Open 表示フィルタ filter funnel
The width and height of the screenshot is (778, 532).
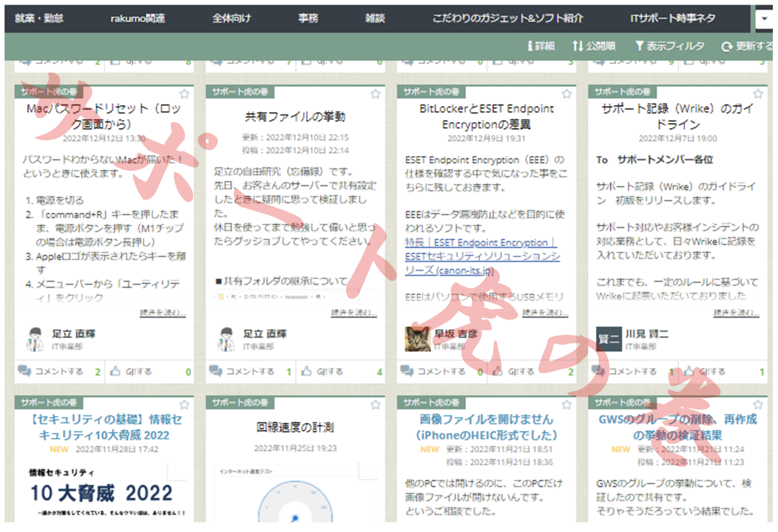pos(639,46)
